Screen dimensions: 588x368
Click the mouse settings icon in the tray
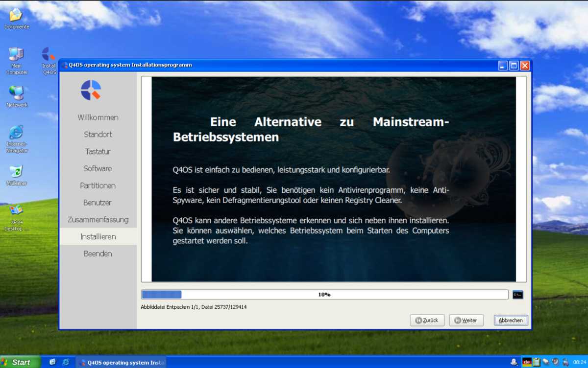pyautogui.click(x=545, y=362)
